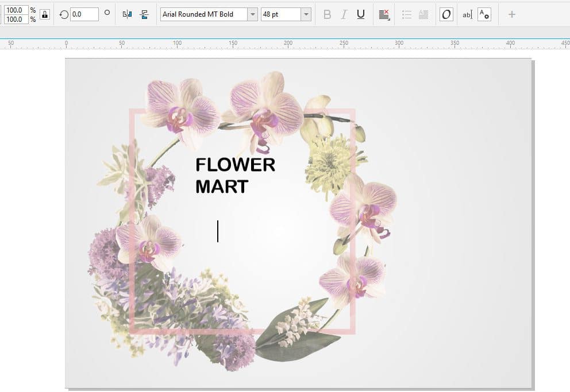The height and width of the screenshot is (392, 570).
Task: Open the 48 pt font size dropdown
Action: click(306, 14)
